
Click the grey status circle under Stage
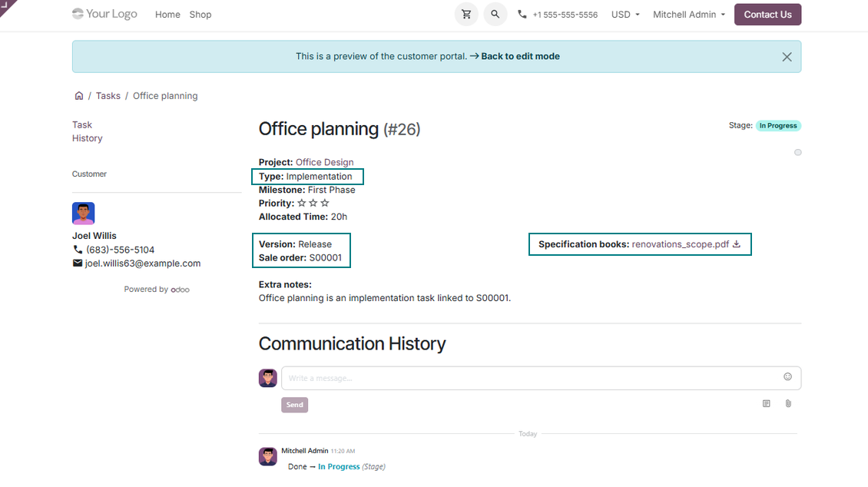(x=797, y=152)
